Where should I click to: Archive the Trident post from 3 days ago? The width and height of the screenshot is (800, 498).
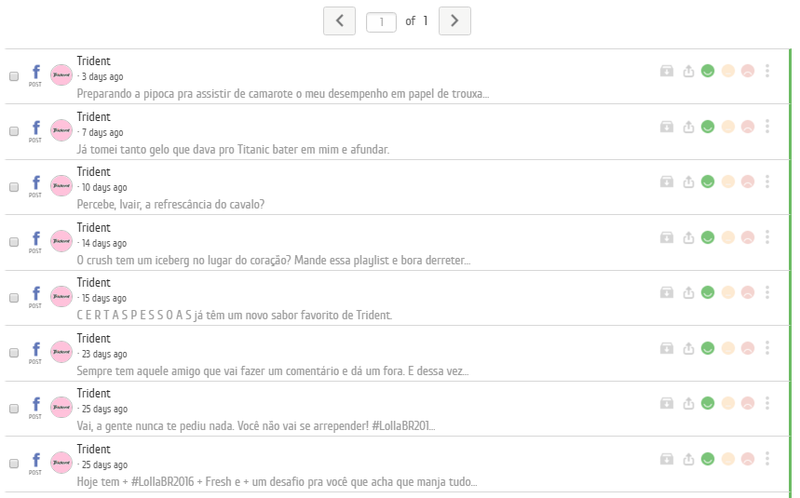(667, 71)
